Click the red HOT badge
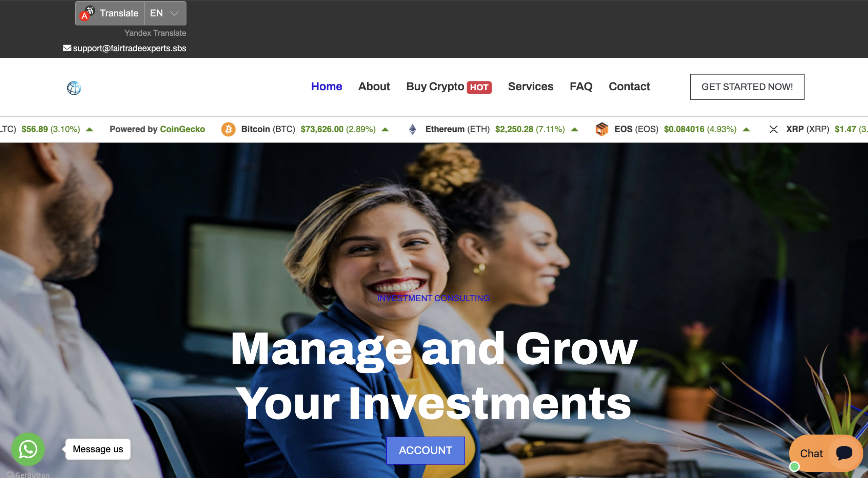This screenshot has height=478, width=868. click(479, 87)
